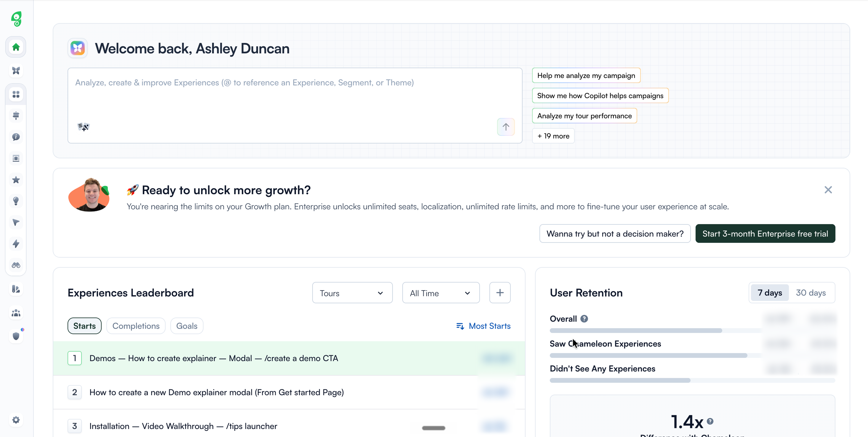Add to the leaderboard with the plus button

tap(500, 293)
